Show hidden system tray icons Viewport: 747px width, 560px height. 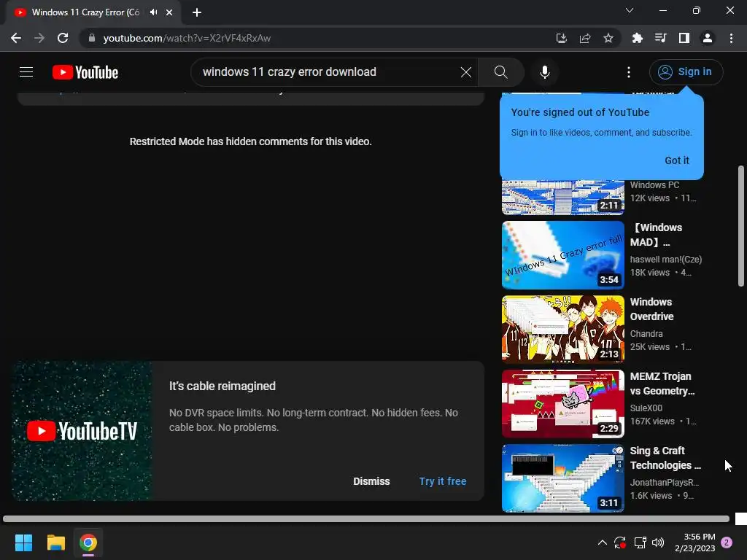602,542
